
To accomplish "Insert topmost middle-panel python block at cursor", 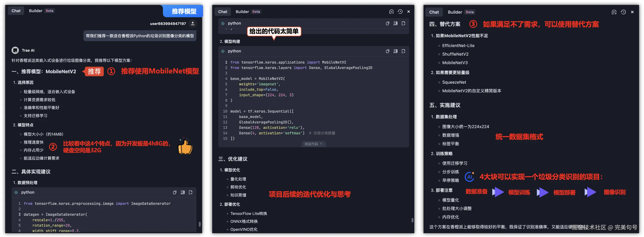I will (x=395, y=23).
